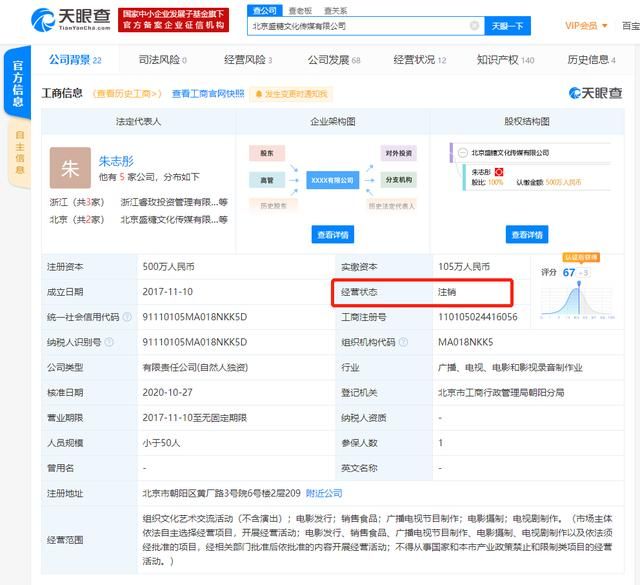Click the 朱 avatar of the legal representative

(x=70, y=168)
